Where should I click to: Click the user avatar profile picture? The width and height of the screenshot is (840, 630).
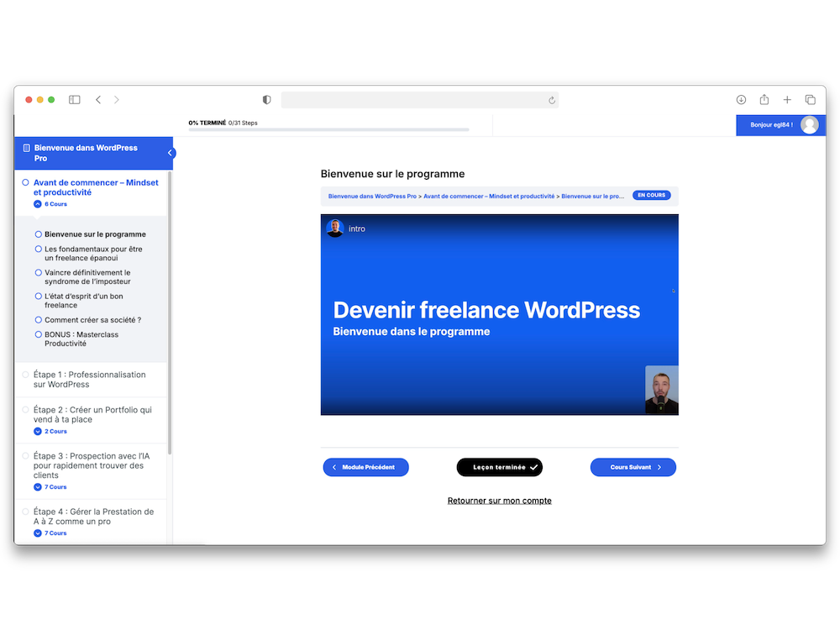[x=810, y=125]
